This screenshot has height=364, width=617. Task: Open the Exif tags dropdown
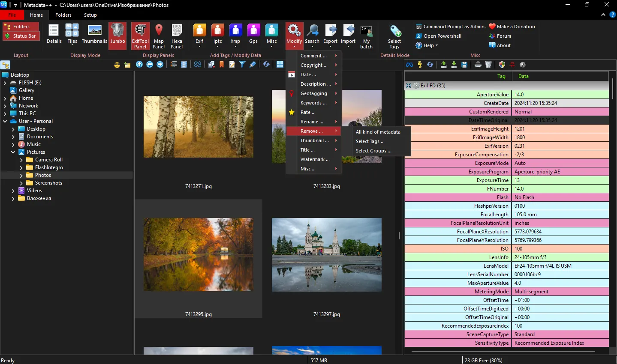[199, 36]
